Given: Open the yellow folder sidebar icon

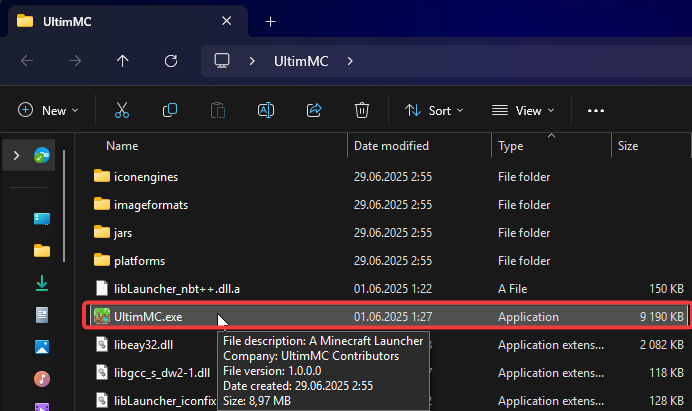Looking at the screenshot, I should pyautogui.click(x=42, y=250).
